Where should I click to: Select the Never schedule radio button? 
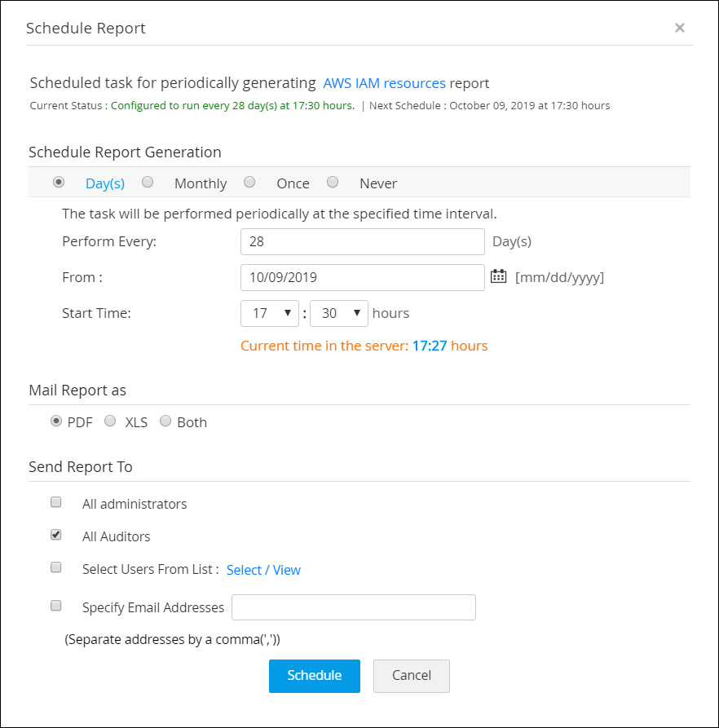pyautogui.click(x=333, y=183)
